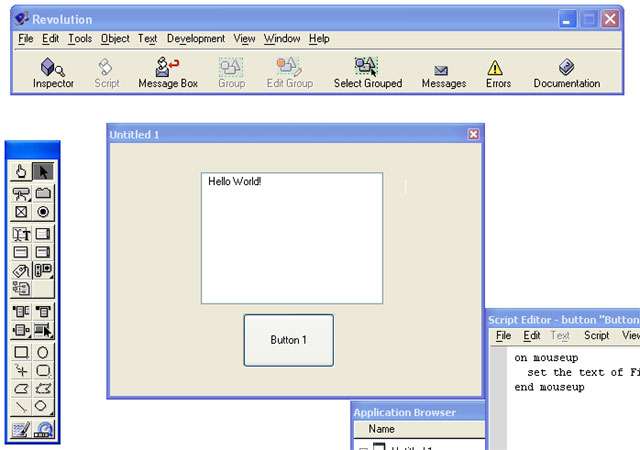Choose the push button tool in the palette

pyautogui.click(x=21, y=194)
